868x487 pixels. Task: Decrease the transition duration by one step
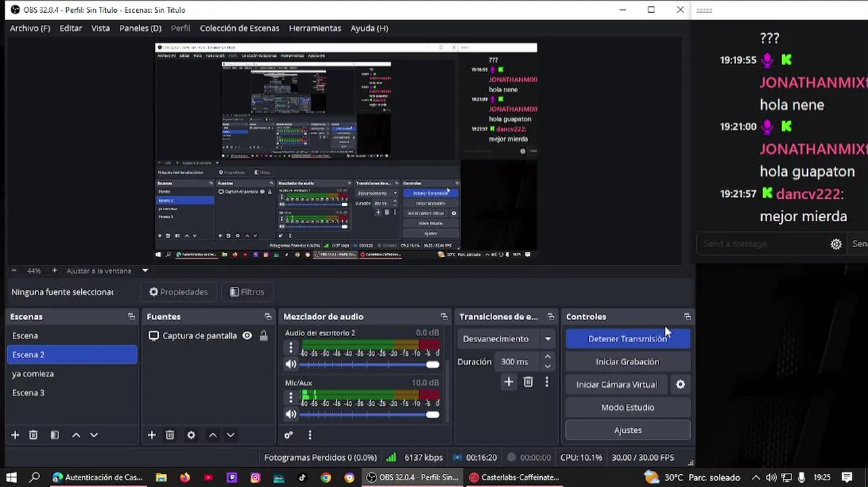click(x=548, y=366)
